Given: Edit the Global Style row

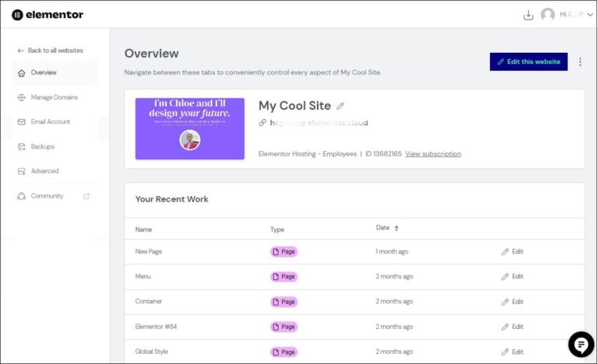Looking at the screenshot, I should (x=512, y=352).
